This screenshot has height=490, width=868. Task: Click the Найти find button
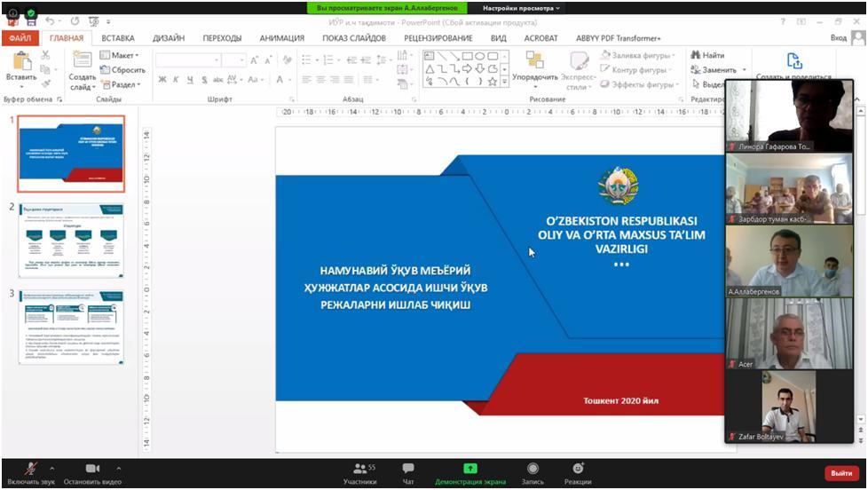coord(708,55)
